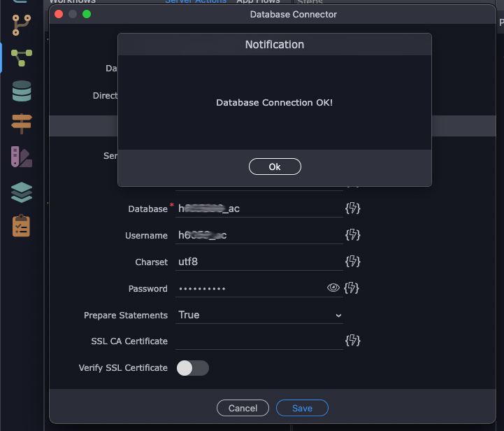This screenshot has height=431, width=504.
Task: Click the SSL CA Certificate input field
Action: pyautogui.click(x=259, y=341)
